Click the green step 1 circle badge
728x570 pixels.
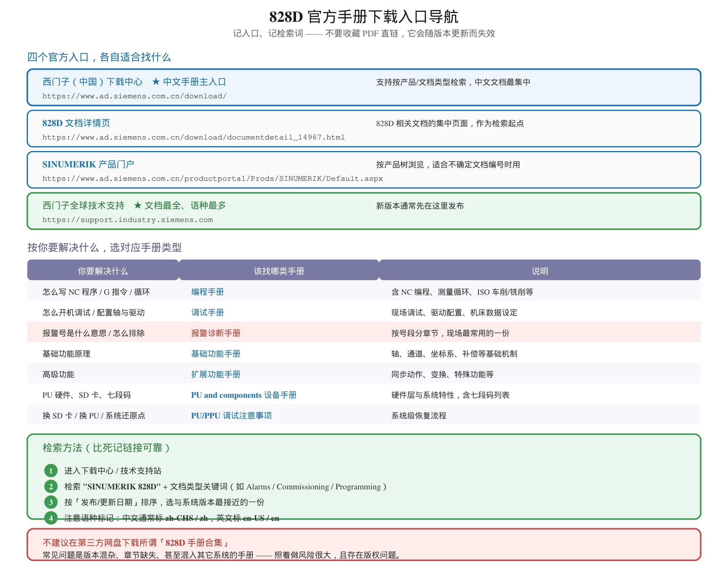(51, 471)
